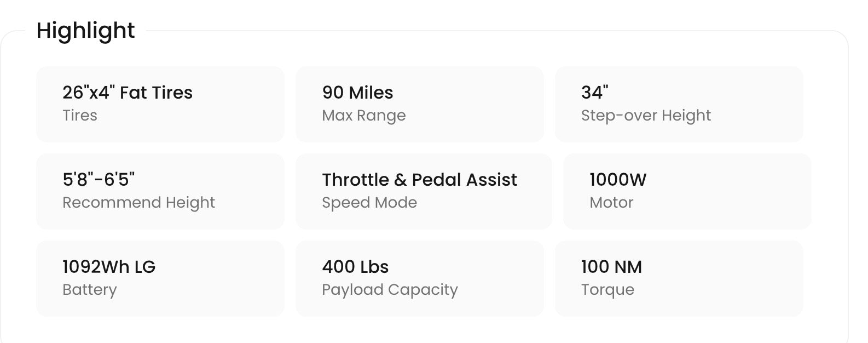Viewport: 868px width, 343px height.
Task: Click the 34" step-over value
Action: point(595,93)
